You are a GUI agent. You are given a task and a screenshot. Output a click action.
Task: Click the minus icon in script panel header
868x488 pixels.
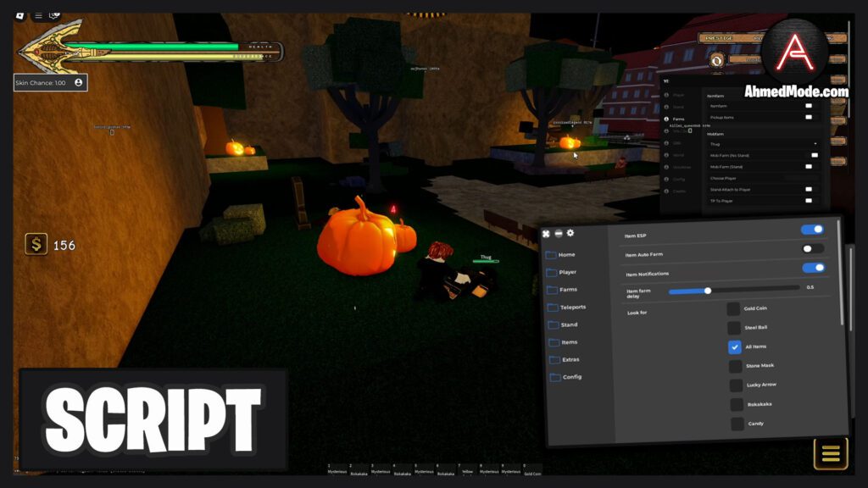558,233
